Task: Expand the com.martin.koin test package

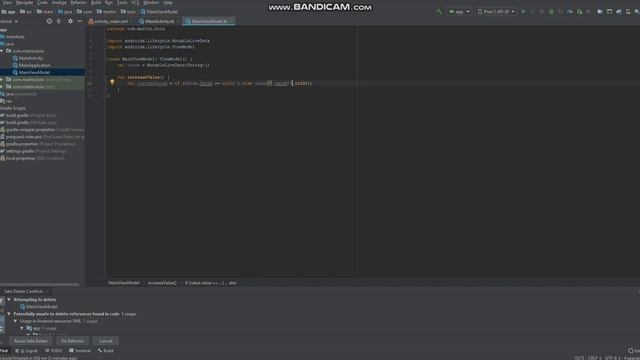Action: coord(2,87)
